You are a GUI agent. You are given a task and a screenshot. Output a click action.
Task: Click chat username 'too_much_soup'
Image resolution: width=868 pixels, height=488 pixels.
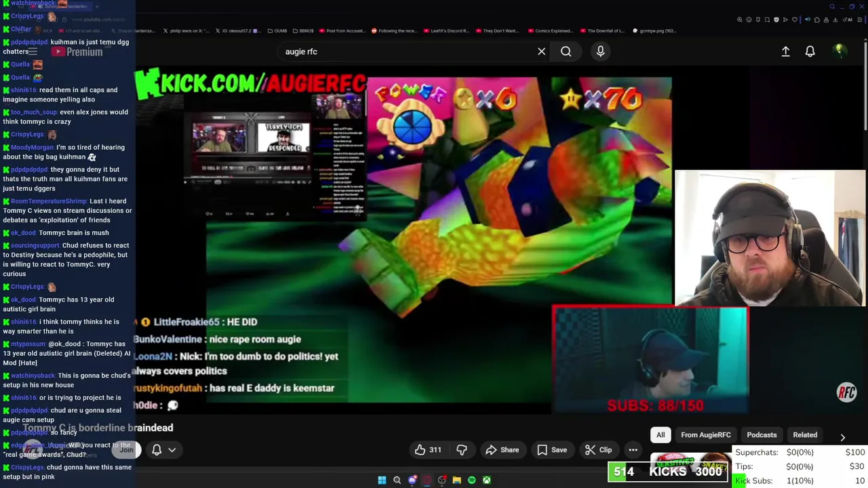tap(34, 113)
